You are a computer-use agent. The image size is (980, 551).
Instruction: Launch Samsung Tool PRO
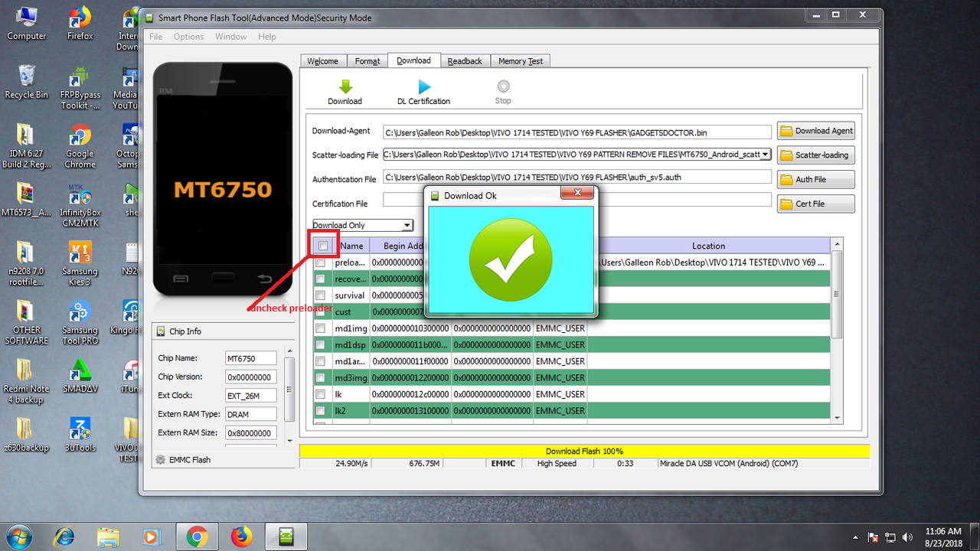(x=80, y=323)
